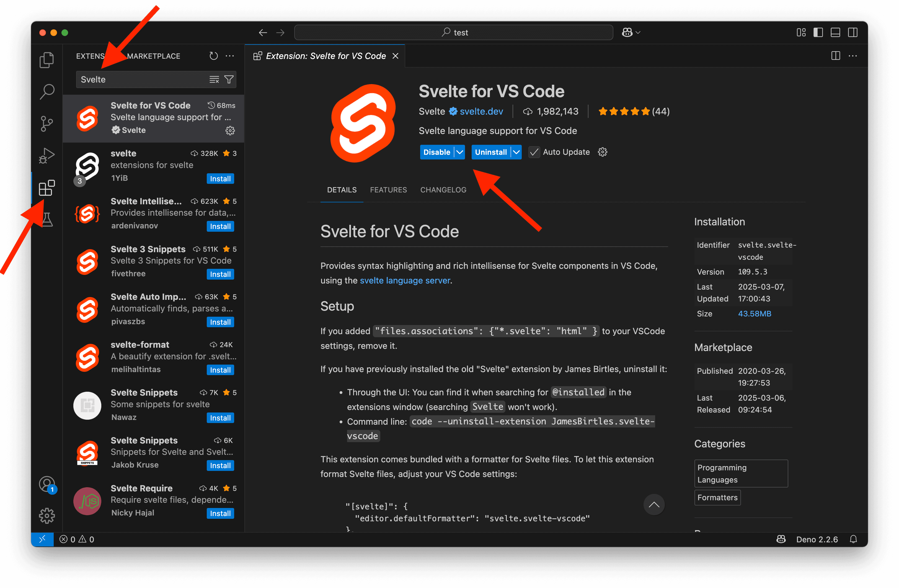Expand the Disable dropdown arrow
This screenshot has width=899, height=588.
click(459, 152)
